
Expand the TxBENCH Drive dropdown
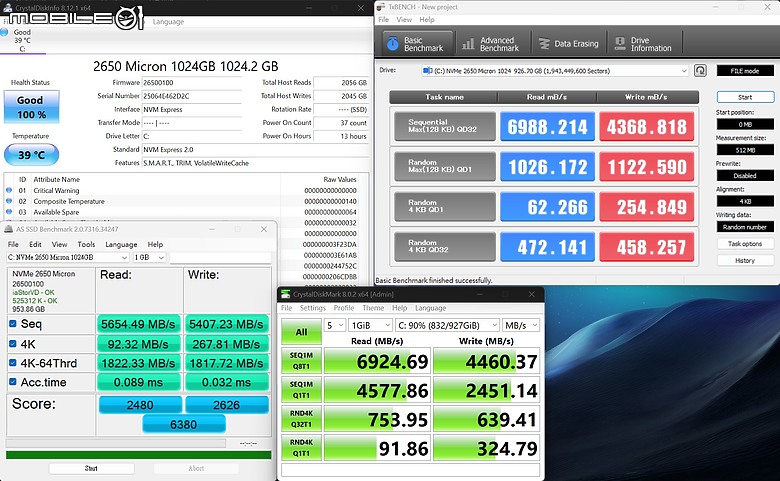click(683, 71)
